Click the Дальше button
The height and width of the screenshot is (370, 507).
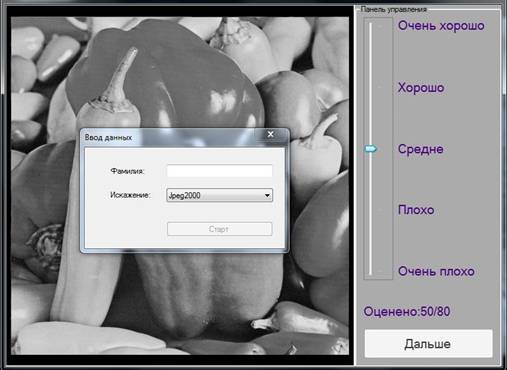pyautogui.click(x=428, y=343)
